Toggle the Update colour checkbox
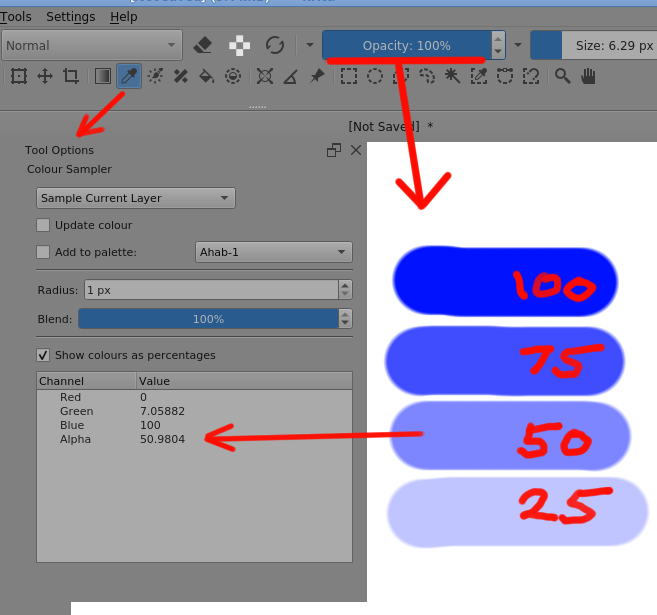 [43, 225]
